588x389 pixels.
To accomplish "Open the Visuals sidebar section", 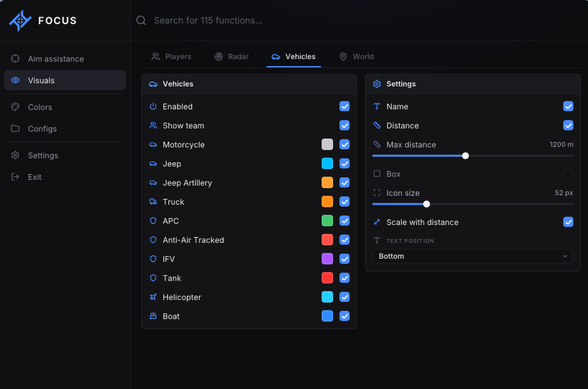I will [64, 80].
